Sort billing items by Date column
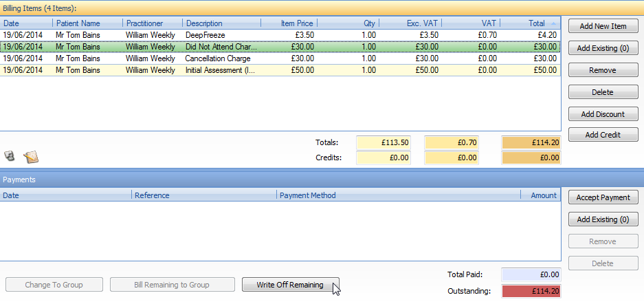644x304 pixels. pos(26,23)
